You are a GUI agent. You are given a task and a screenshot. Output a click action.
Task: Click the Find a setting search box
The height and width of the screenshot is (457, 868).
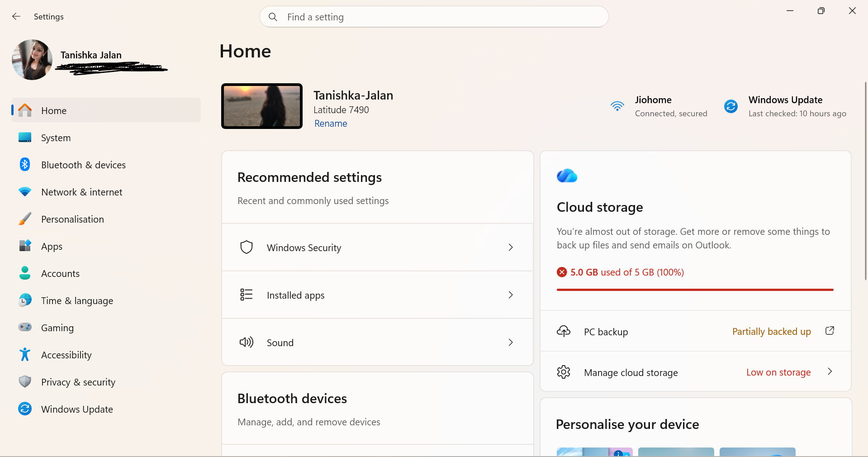pyautogui.click(x=434, y=17)
